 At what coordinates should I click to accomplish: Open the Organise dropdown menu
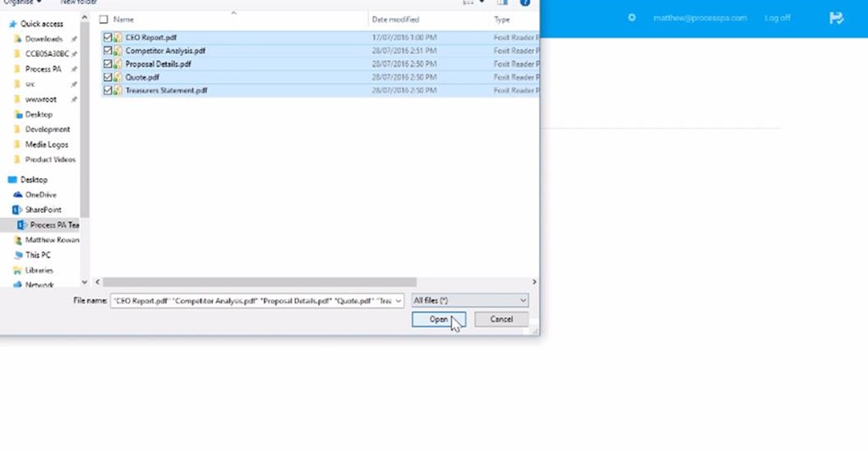tap(22, 3)
